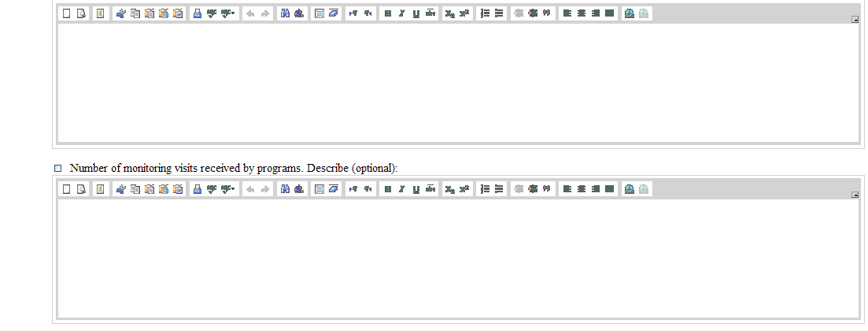The width and height of the screenshot is (868, 331).
Task: Increase indent in monitoring visits editor
Action: (533, 189)
